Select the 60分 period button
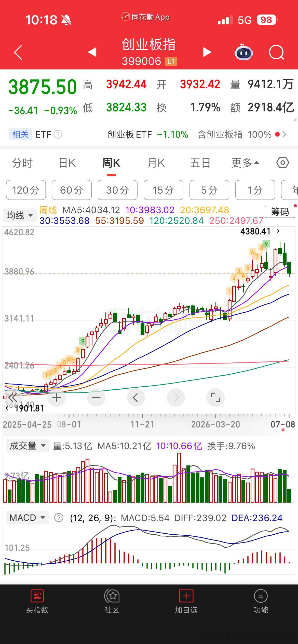The image size is (298, 644). (72, 190)
